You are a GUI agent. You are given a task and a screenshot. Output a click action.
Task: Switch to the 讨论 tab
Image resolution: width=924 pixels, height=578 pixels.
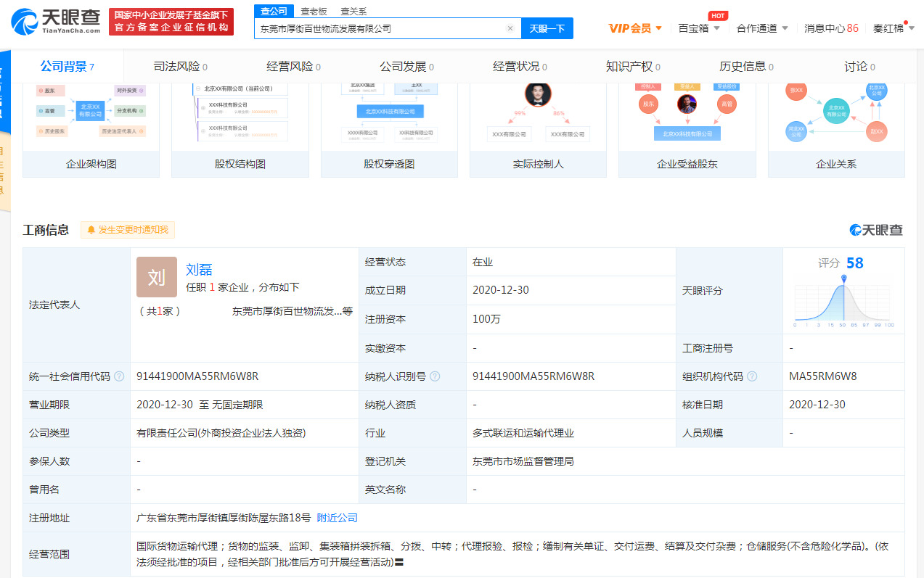coord(860,67)
